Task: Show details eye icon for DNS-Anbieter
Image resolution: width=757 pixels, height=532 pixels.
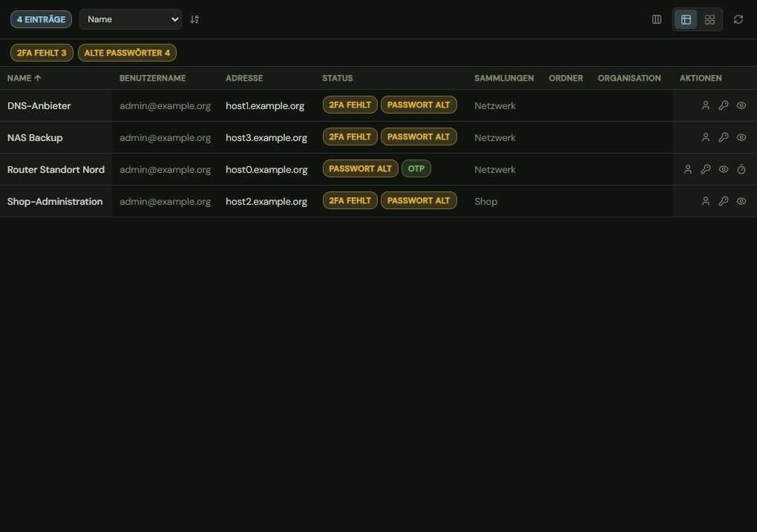Action: click(x=741, y=105)
